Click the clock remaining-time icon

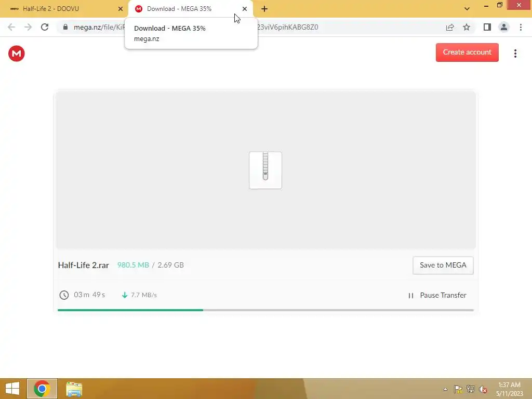point(64,295)
